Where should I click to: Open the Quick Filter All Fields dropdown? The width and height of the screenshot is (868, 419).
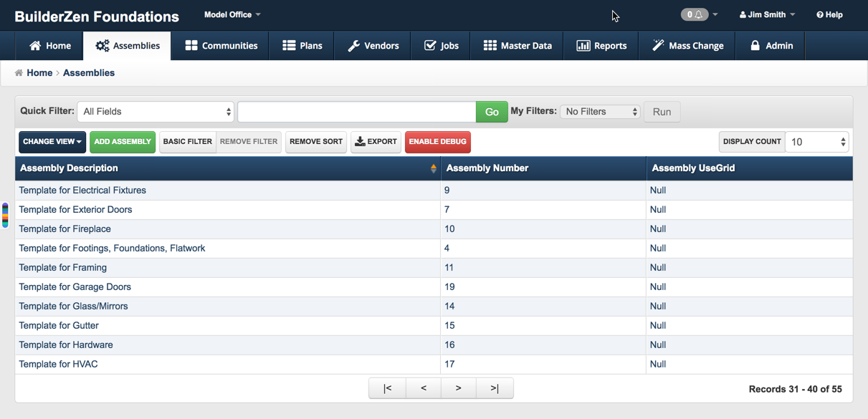[156, 112]
